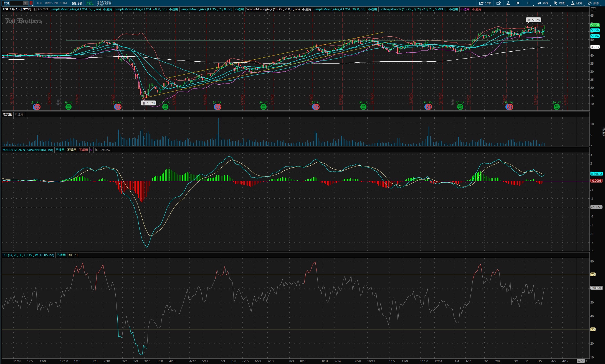The image size is (605, 364).
Task: Click the $1.41 earnings event icon
Action: pyautogui.click(x=36, y=107)
